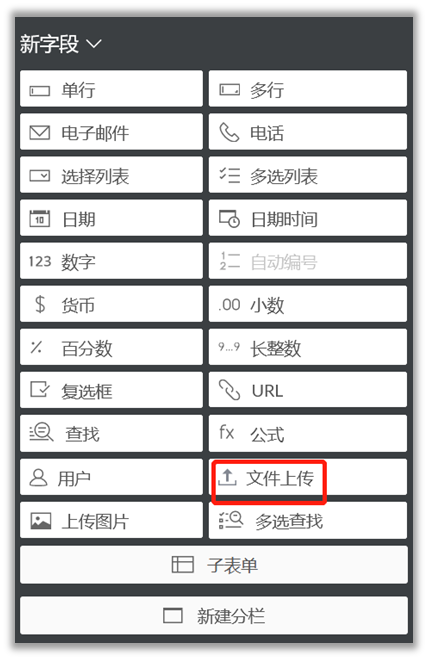This screenshot has height=660, width=428.
Task: Add a 复选框 checkbox field
Action: (x=112, y=390)
